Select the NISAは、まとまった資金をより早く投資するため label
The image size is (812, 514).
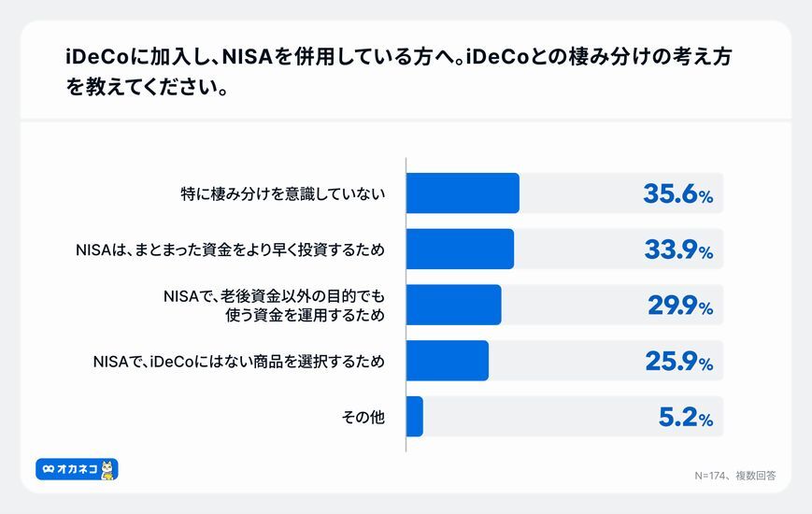[230, 250]
